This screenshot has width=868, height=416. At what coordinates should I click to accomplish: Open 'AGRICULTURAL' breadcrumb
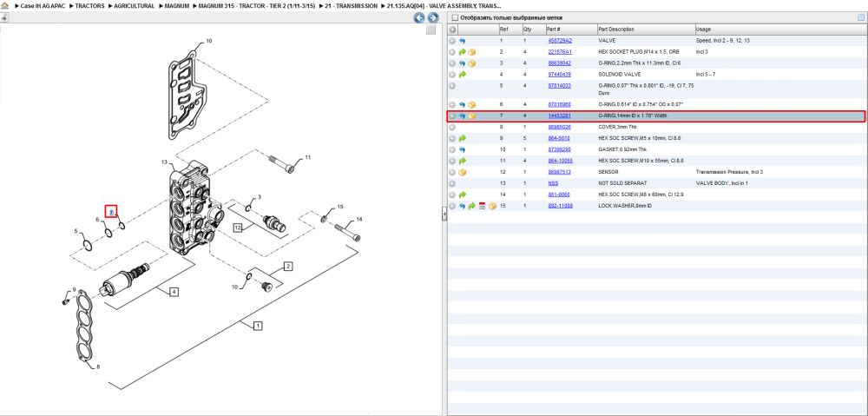(134, 5)
